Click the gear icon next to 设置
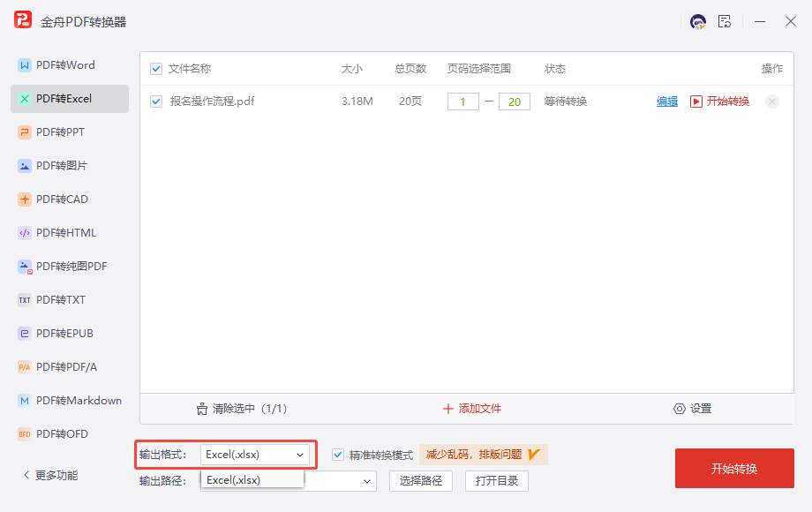 [679, 409]
